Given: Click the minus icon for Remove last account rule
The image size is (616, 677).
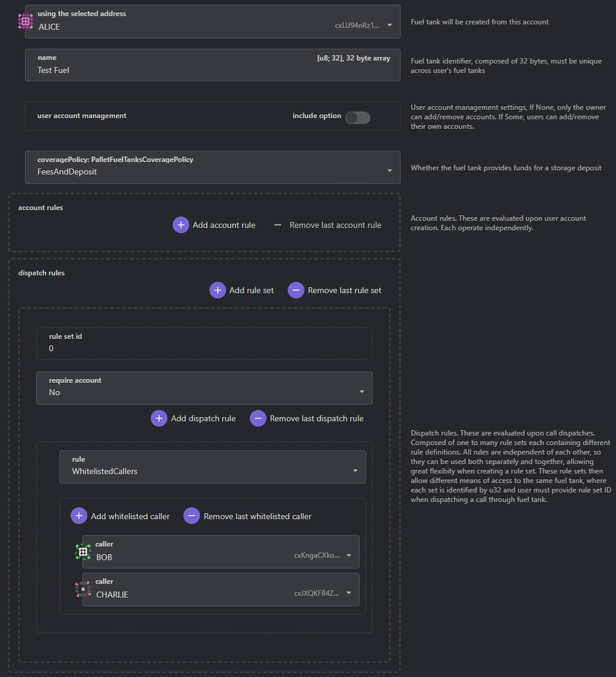Looking at the screenshot, I should [x=278, y=225].
